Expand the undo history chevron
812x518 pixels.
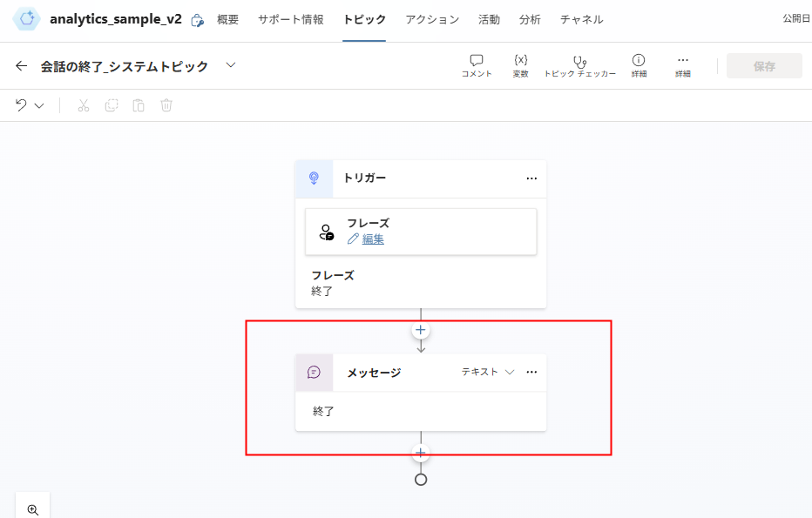[x=39, y=105]
